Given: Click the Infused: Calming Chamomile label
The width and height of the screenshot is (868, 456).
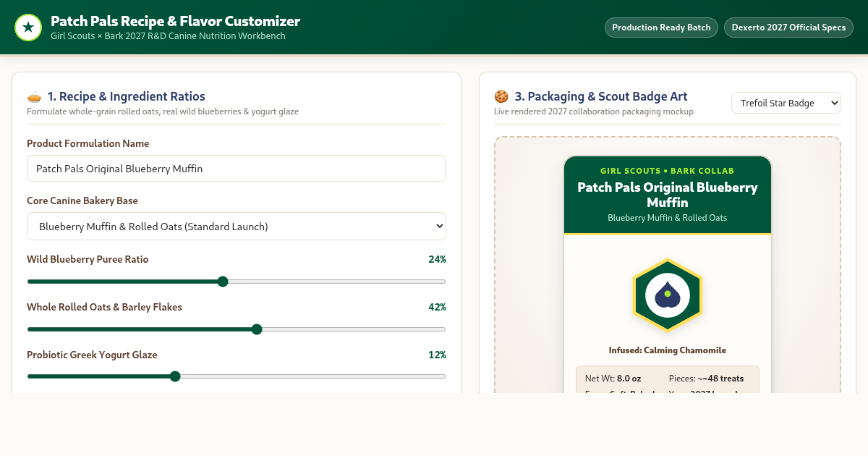Looking at the screenshot, I should pyautogui.click(x=668, y=350).
